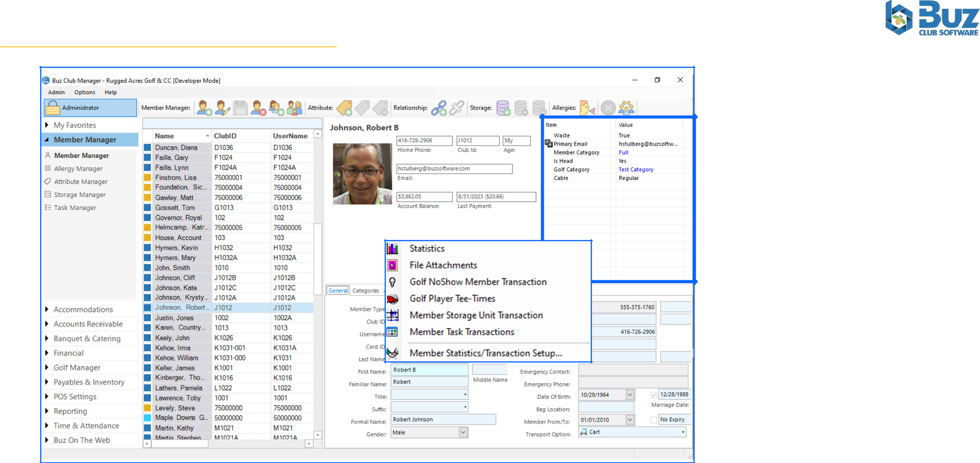Select 'Keely, John' row in member list

tap(229, 338)
